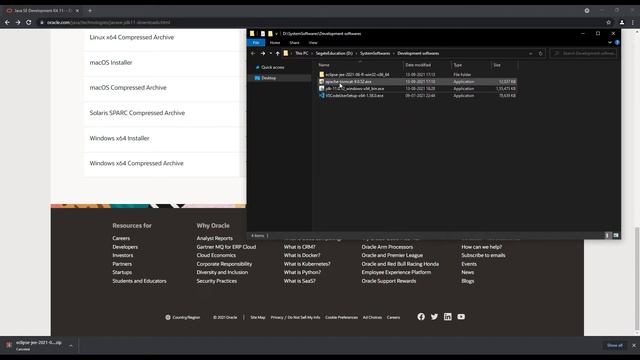Select the apache-tomcat exe file icon
Screen dimensions: 640x360
click(322, 82)
